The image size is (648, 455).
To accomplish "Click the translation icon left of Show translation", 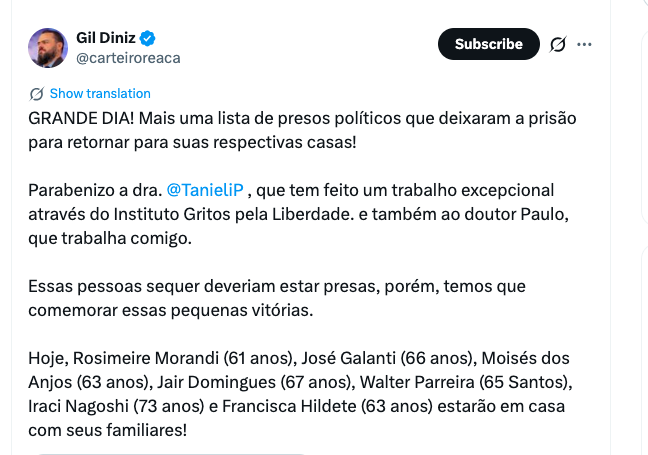I will 37,93.
